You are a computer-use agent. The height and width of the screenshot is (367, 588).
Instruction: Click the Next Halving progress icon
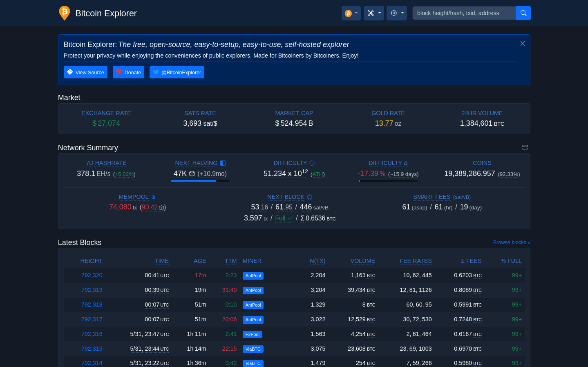pyautogui.click(x=223, y=163)
